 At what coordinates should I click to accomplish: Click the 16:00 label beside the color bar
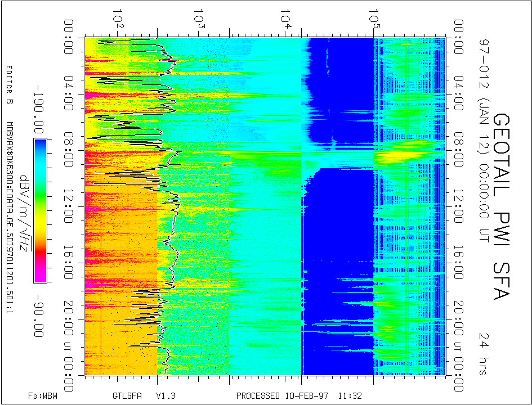[x=71, y=262]
